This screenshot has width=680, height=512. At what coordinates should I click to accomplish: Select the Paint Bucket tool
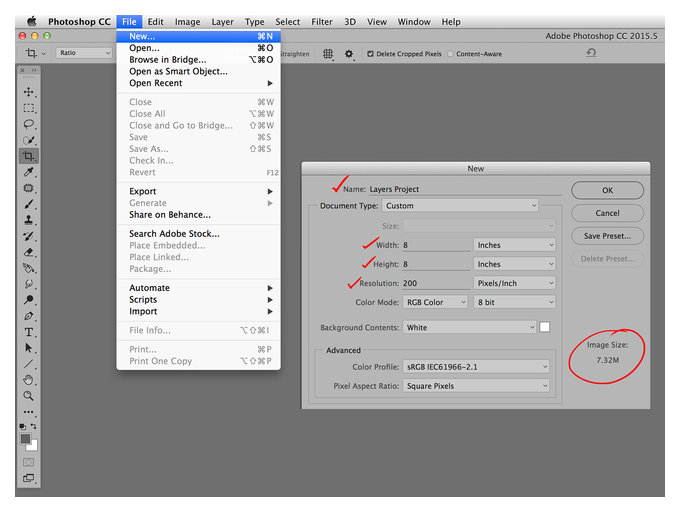[29, 268]
